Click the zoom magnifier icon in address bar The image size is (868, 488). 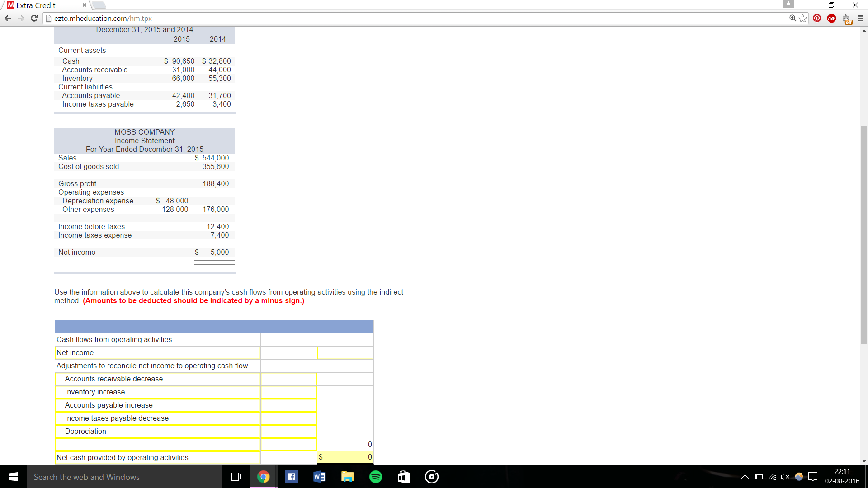(793, 18)
